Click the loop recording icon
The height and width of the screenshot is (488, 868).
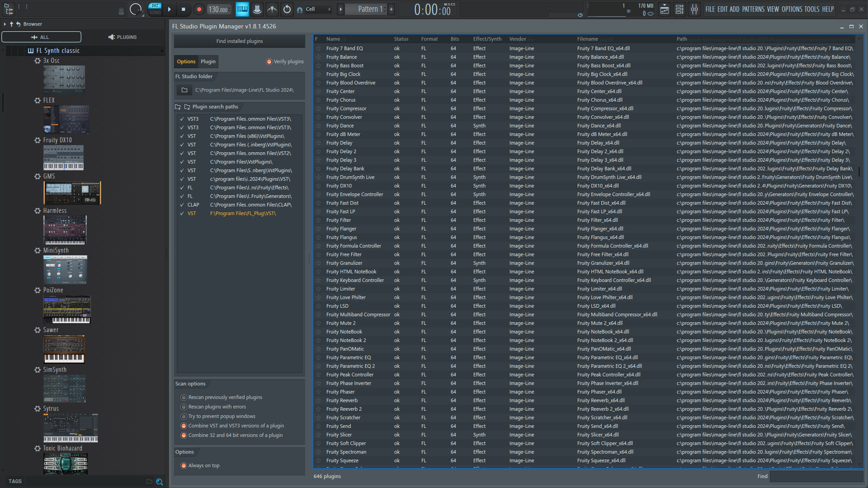pos(287,9)
